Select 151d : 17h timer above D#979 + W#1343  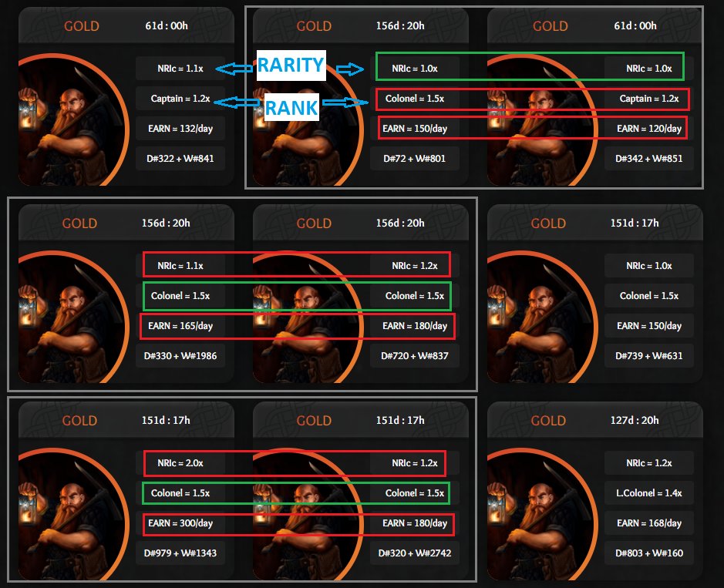166,421
